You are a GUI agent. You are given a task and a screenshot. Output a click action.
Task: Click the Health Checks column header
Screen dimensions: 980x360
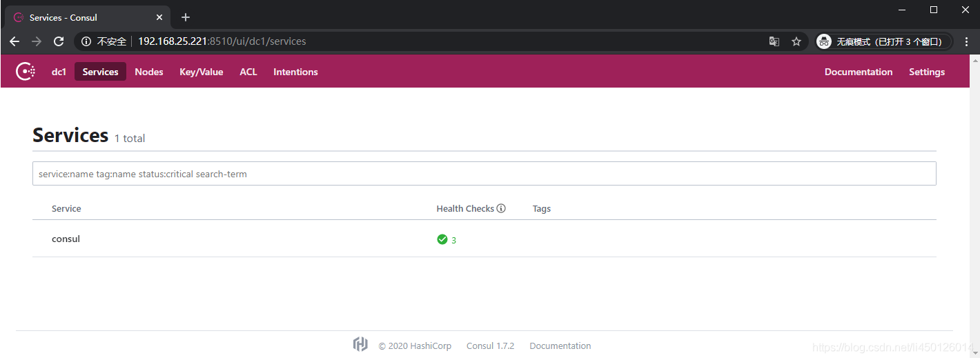coord(465,208)
